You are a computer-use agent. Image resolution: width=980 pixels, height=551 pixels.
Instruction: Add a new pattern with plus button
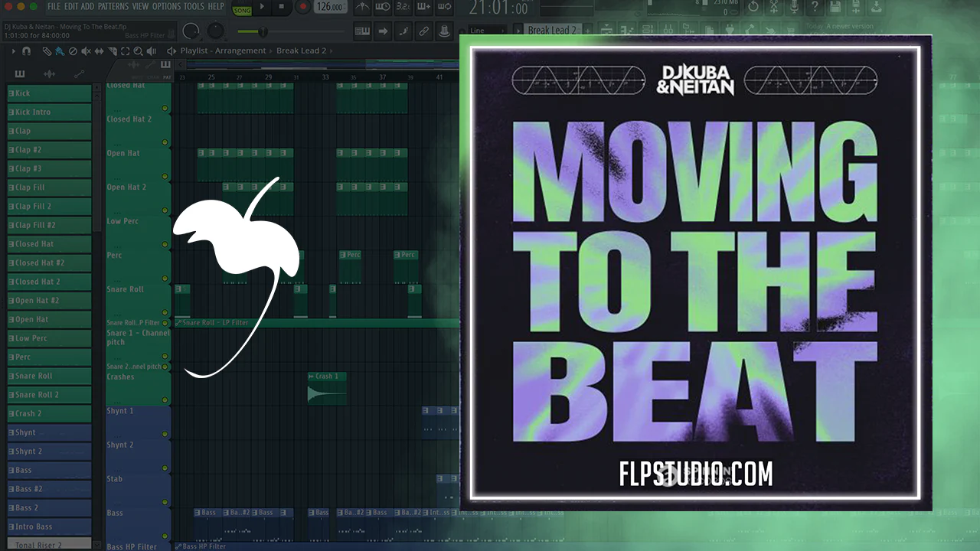point(590,31)
